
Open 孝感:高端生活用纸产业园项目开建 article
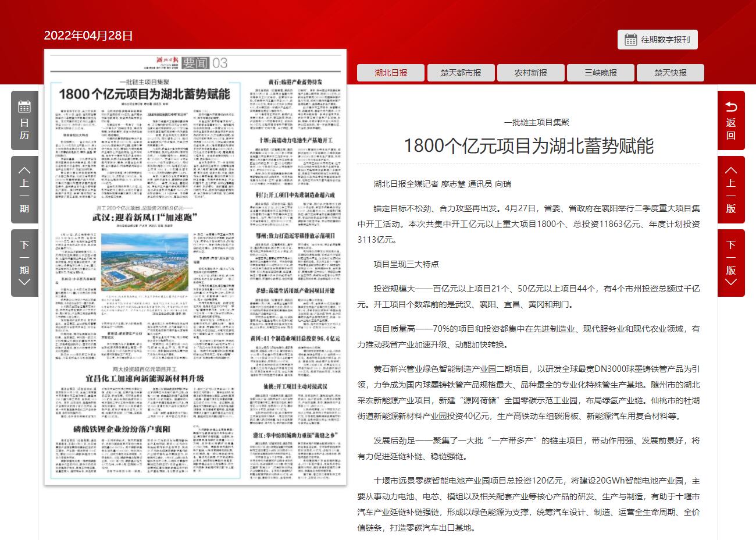coord(297,289)
